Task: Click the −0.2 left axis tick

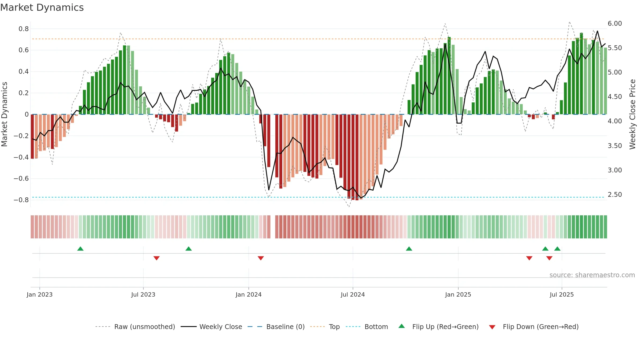Action: coord(21,136)
